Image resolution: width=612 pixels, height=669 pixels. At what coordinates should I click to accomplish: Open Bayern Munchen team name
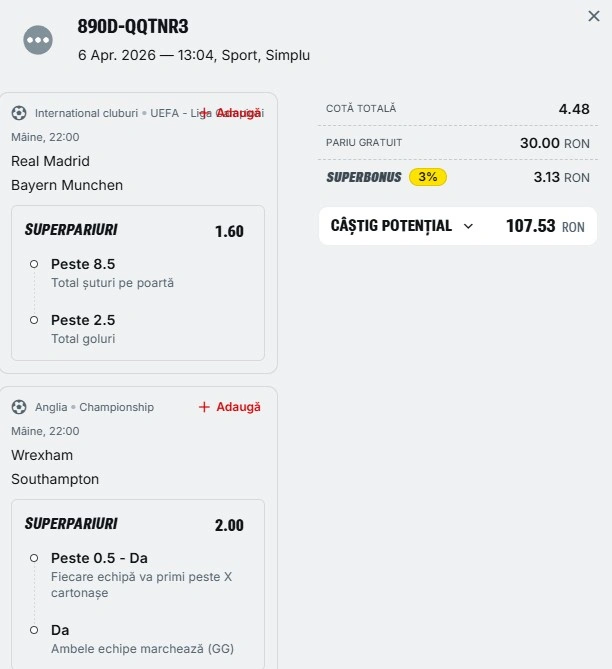67,185
